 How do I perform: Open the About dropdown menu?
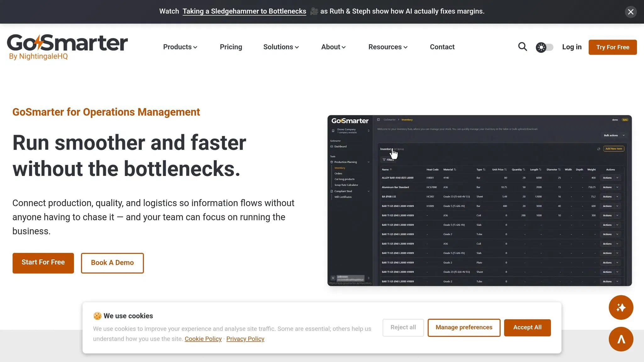point(333,47)
